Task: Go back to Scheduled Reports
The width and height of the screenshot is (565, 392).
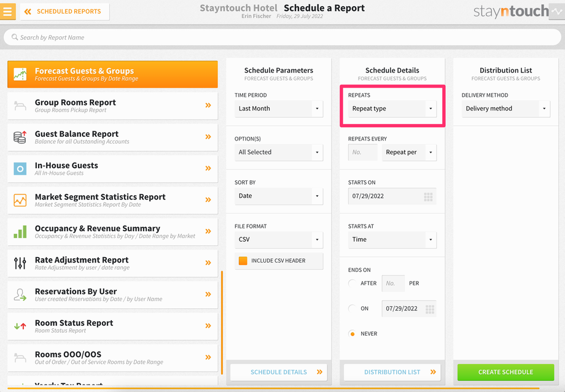Action: pos(65,12)
